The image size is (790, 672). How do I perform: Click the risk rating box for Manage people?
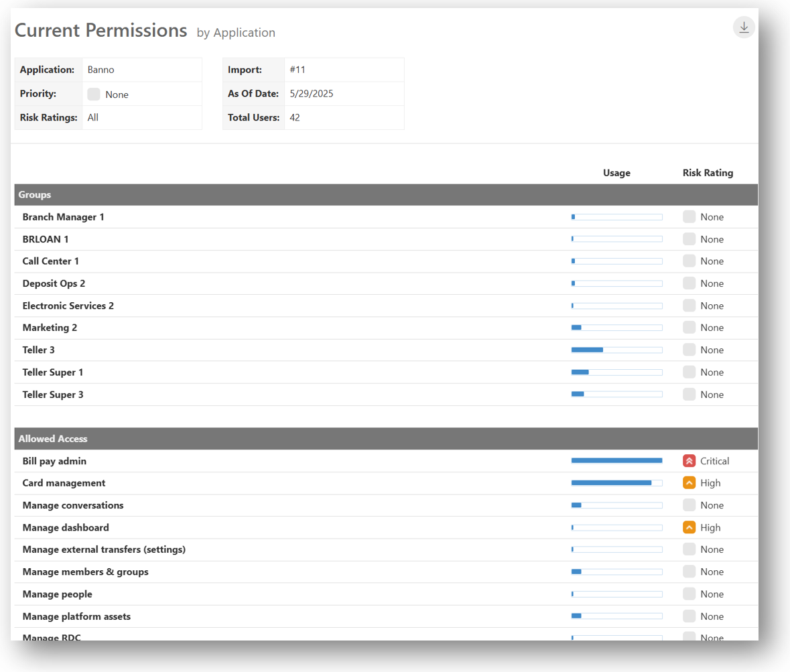tap(689, 594)
